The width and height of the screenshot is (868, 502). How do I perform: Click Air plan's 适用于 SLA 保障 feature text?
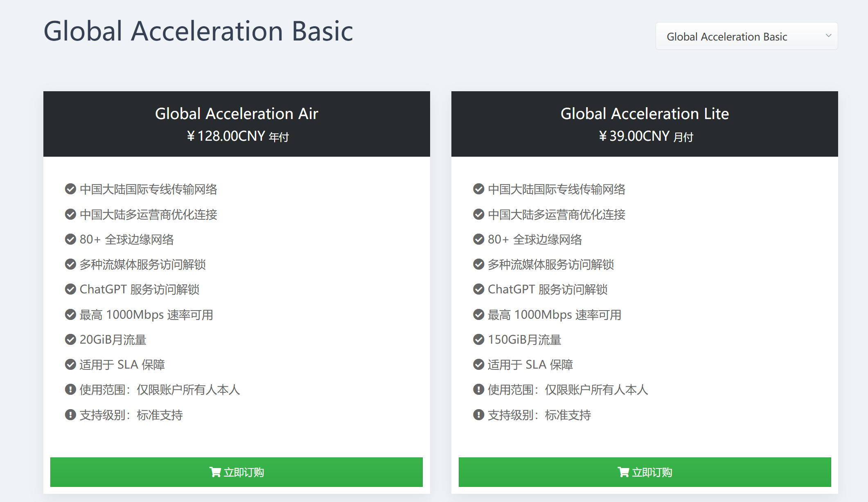click(122, 365)
